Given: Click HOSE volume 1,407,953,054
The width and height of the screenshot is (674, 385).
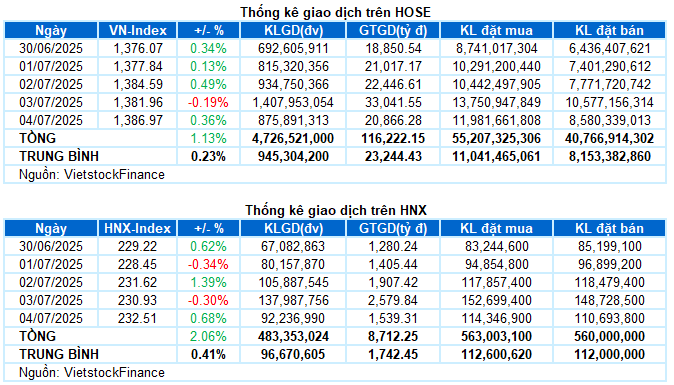Looking at the screenshot, I should [293, 102].
